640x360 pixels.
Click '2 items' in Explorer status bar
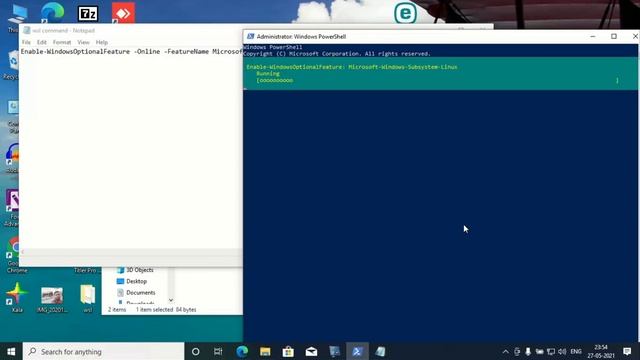click(x=117, y=310)
